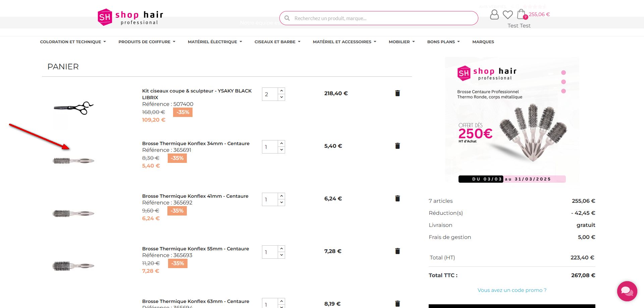Delete the Konflex 55mm brush item
The width and height of the screenshot is (644, 308).
pos(397,251)
